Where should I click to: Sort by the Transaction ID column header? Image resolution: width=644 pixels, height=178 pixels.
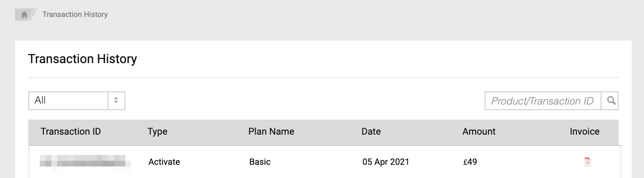[71, 132]
